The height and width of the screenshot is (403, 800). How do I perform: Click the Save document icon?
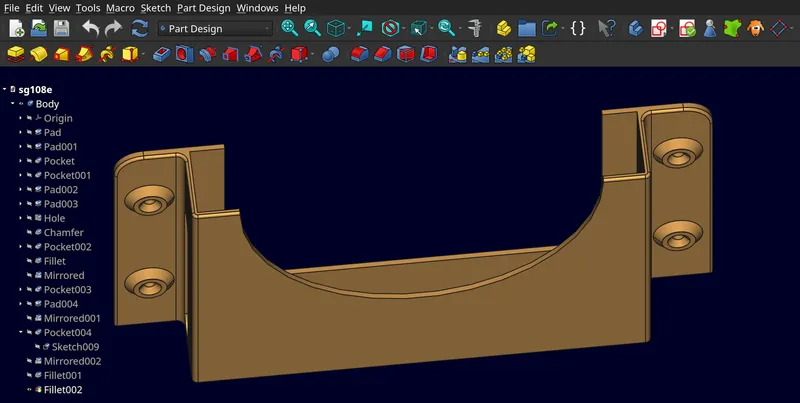coord(61,28)
